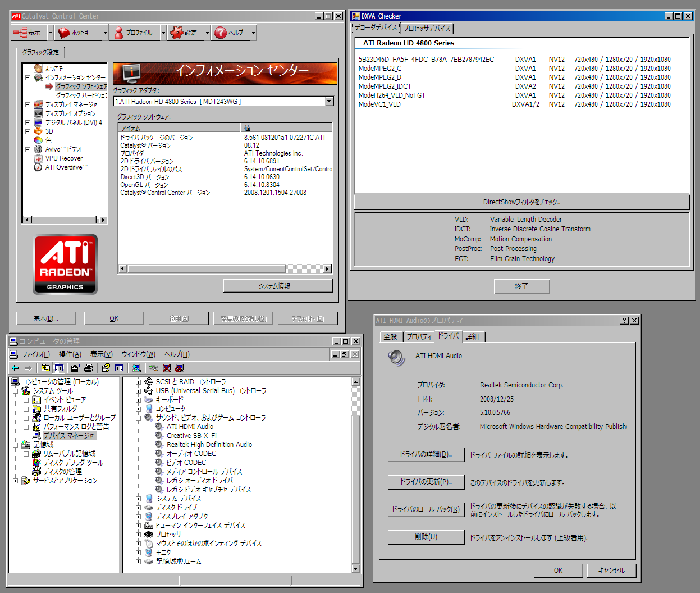Click the システム情報 button in Catalyst
This screenshot has width=700, height=593.
[278, 286]
